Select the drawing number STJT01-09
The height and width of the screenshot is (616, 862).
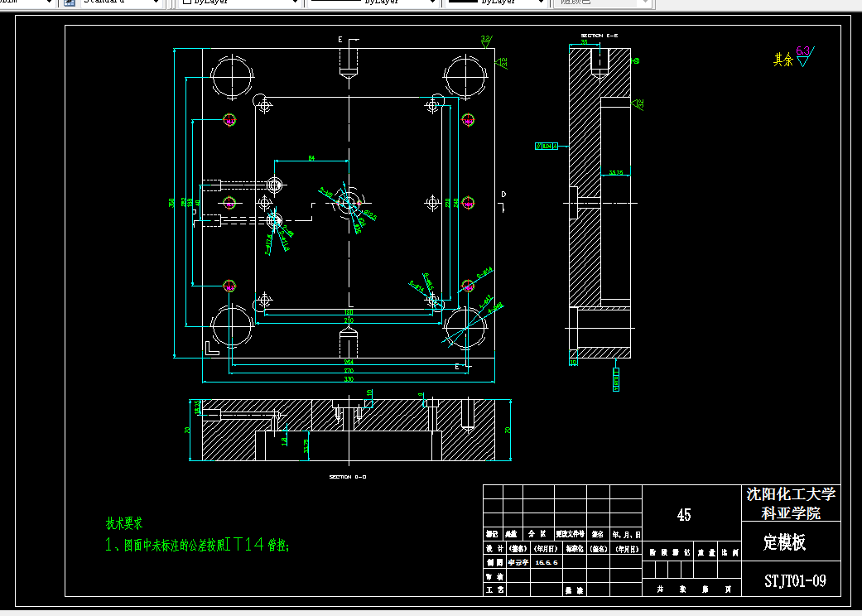[795, 581]
